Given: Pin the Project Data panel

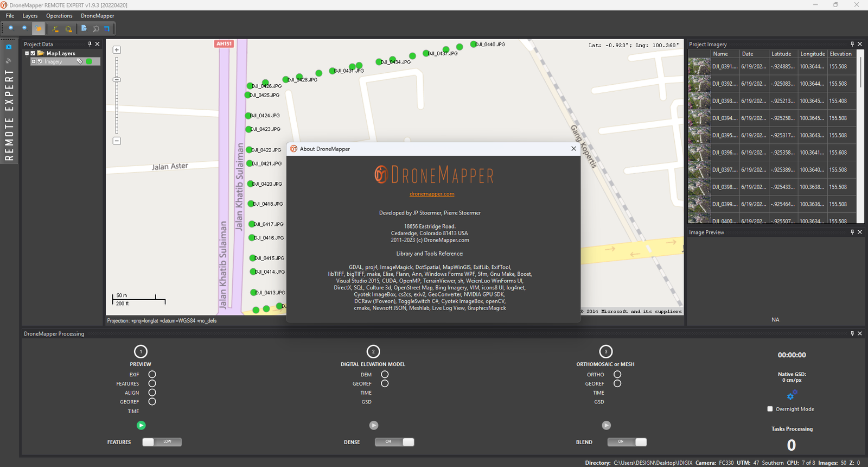Looking at the screenshot, I should coord(90,44).
